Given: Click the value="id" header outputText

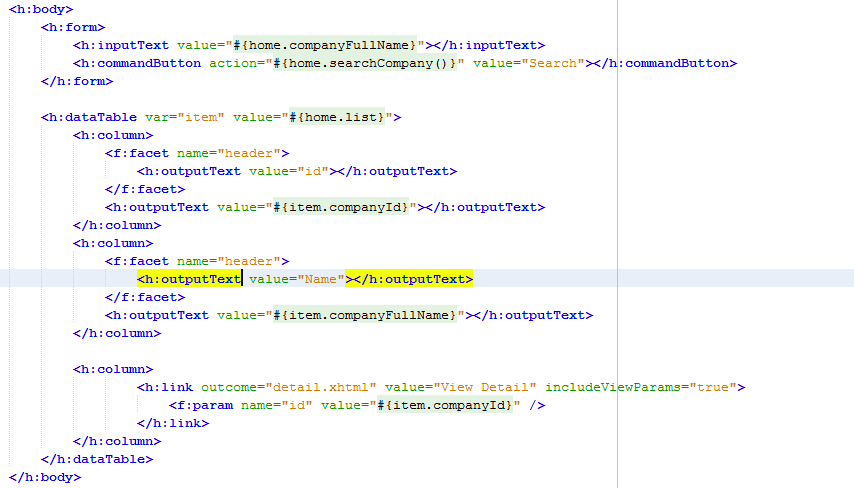Looking at the screenshot, I should [x=289, y=171].
